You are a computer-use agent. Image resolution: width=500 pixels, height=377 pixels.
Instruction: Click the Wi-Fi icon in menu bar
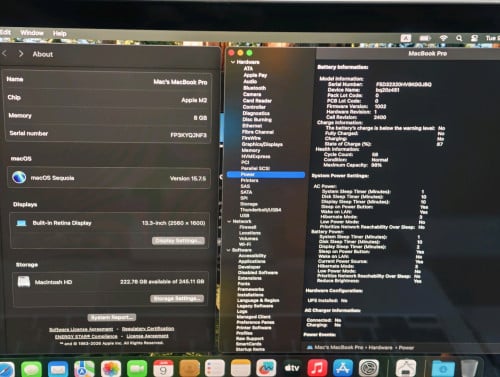pyautogui.click(x=443, y=38)
